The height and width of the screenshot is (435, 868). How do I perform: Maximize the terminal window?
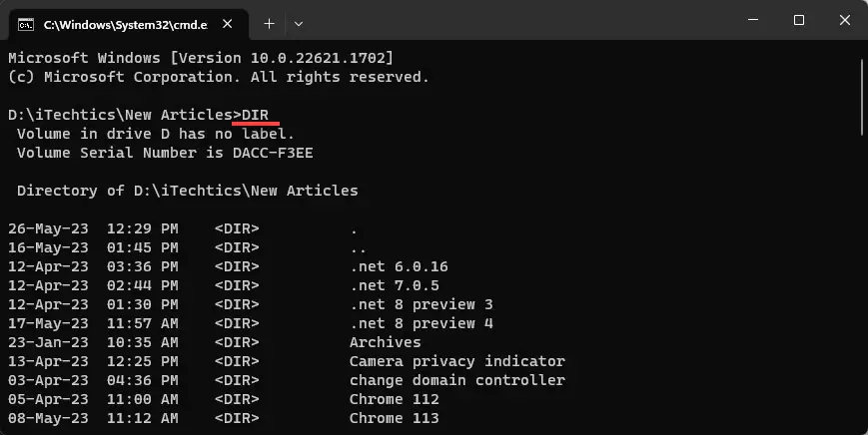point(799,20)
